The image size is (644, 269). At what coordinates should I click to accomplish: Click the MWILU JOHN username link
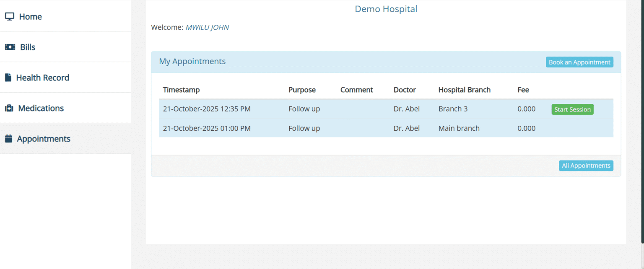point(207,28)
